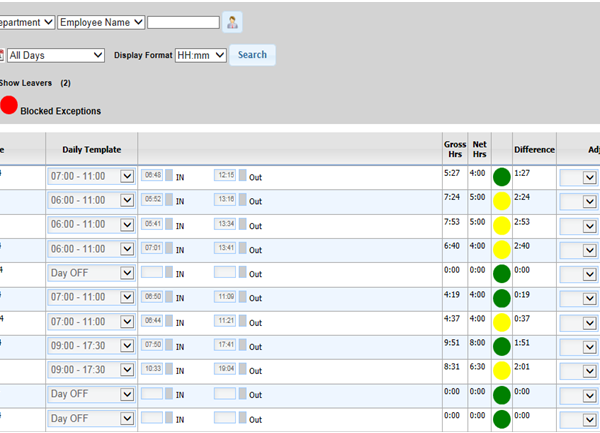This screenshot has height=433, width=600.
Task: Click the Show Leavers link
Action: pos(26,82)
